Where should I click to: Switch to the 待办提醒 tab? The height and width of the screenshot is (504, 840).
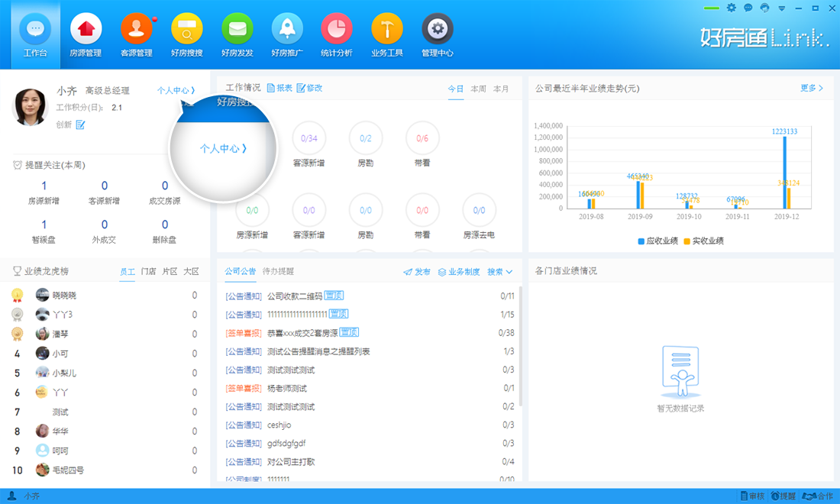279,270
